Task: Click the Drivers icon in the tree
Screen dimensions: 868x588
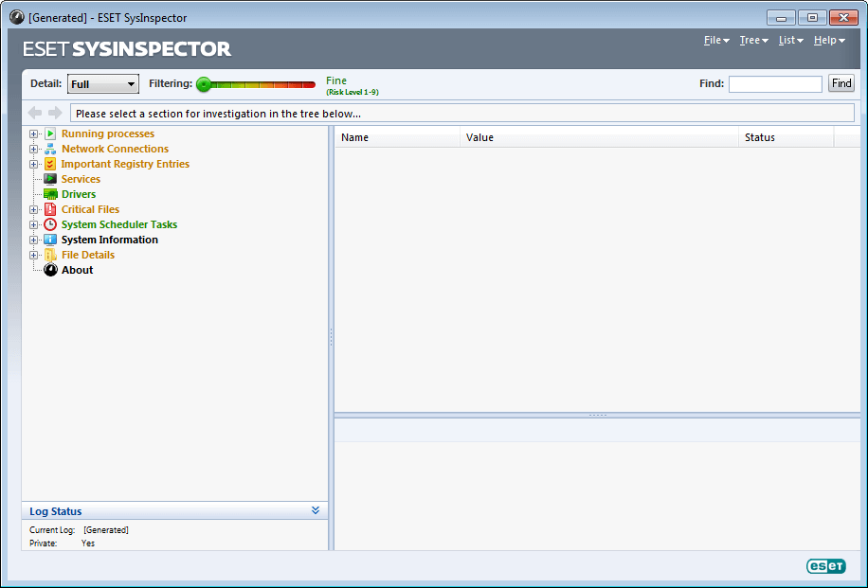Action: (50, 194)
